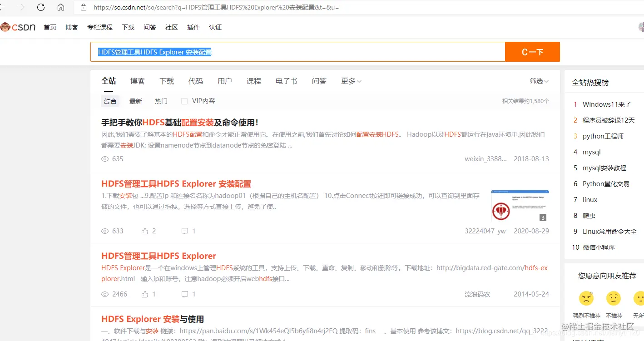Open 问答 in the top navigation
The height and width of the screenshot is (341, 644).
(150, 27)
